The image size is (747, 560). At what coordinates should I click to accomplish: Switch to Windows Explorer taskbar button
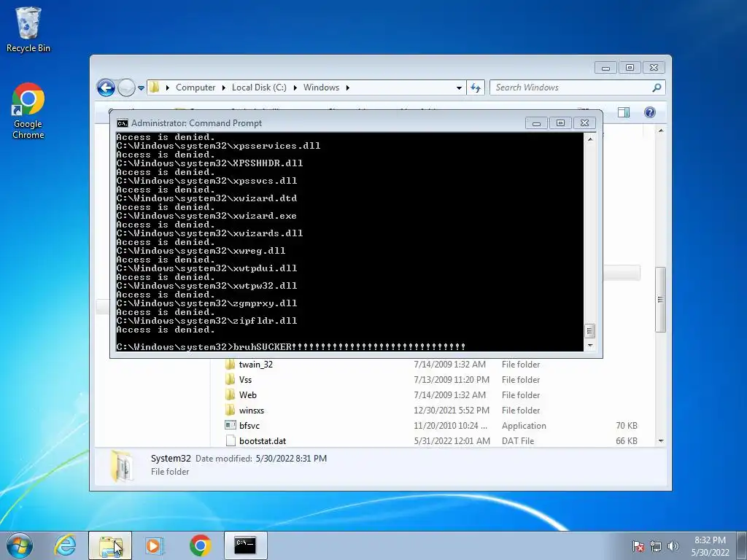[111, 545]
